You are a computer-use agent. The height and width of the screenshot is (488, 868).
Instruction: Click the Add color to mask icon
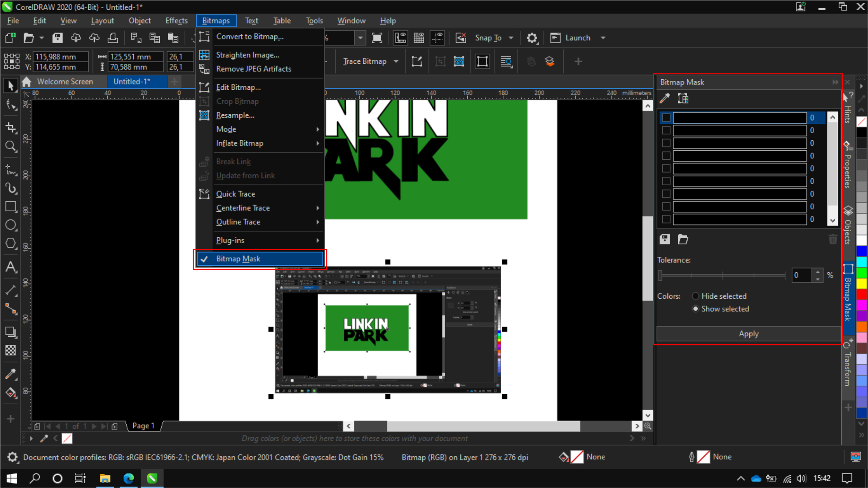click(x=665, y=98)
